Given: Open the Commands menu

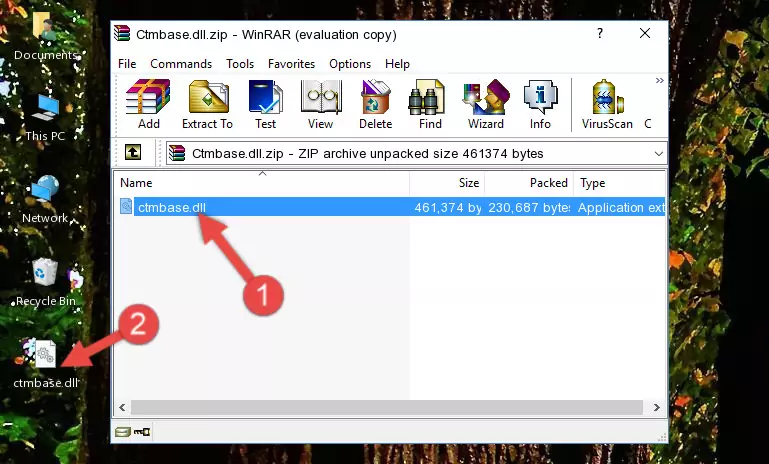Looking at the screenshot, I should point(181,64).
